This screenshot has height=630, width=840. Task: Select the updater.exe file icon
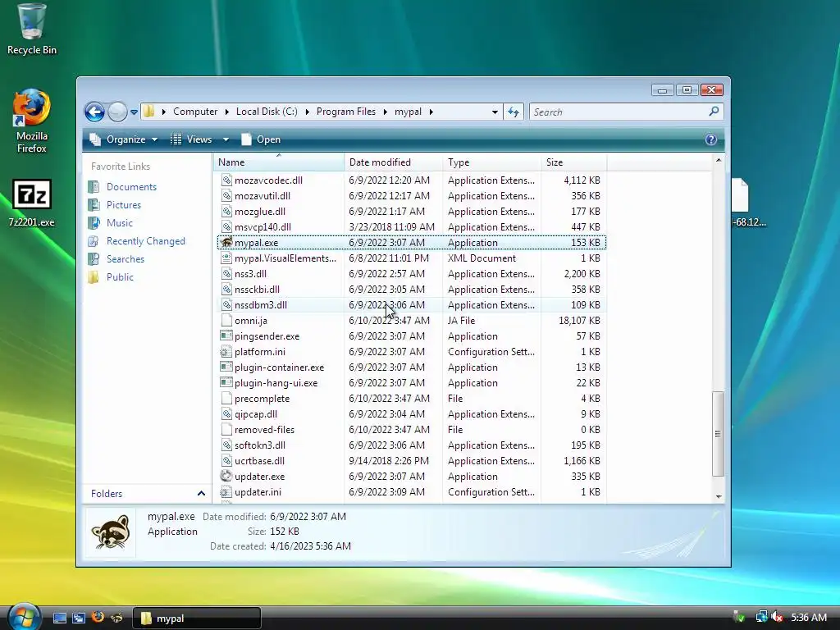226,477
